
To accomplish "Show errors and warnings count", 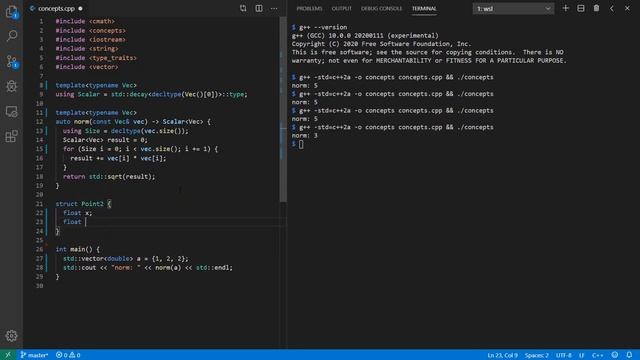I will pos(68,355).
